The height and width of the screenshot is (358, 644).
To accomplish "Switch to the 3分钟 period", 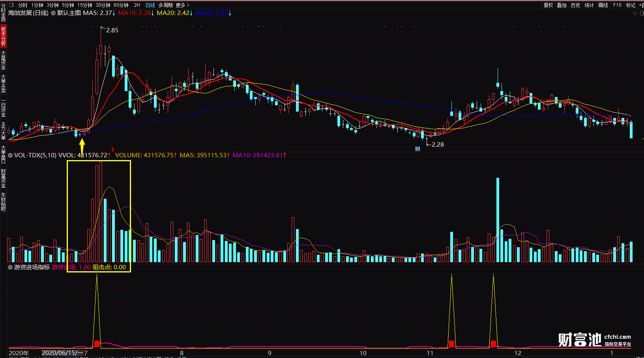I will coord(52,5).
